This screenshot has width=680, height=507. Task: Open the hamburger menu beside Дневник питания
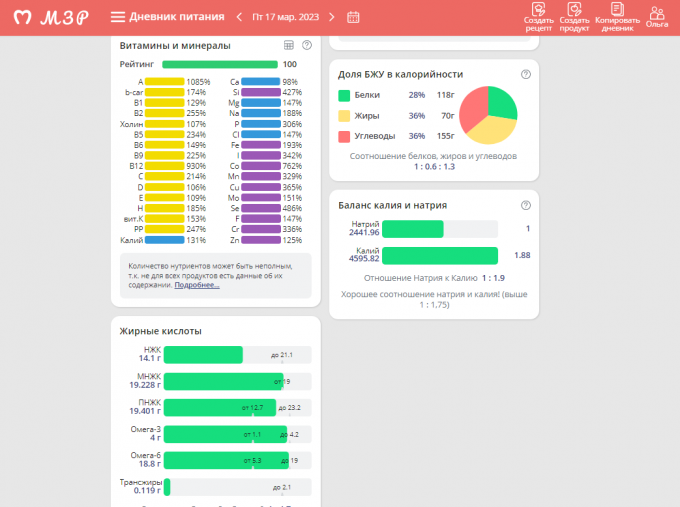(x=118, y=17)
